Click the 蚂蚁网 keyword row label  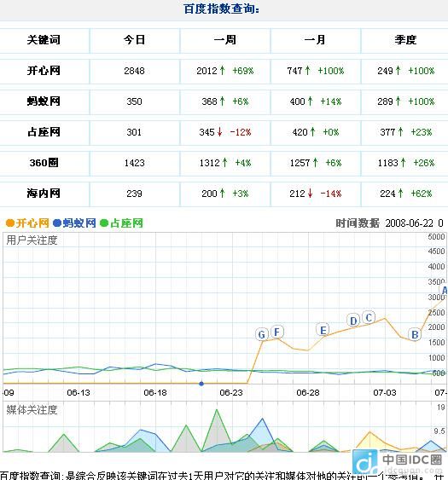pyautogui.click(x=44, y=101)
